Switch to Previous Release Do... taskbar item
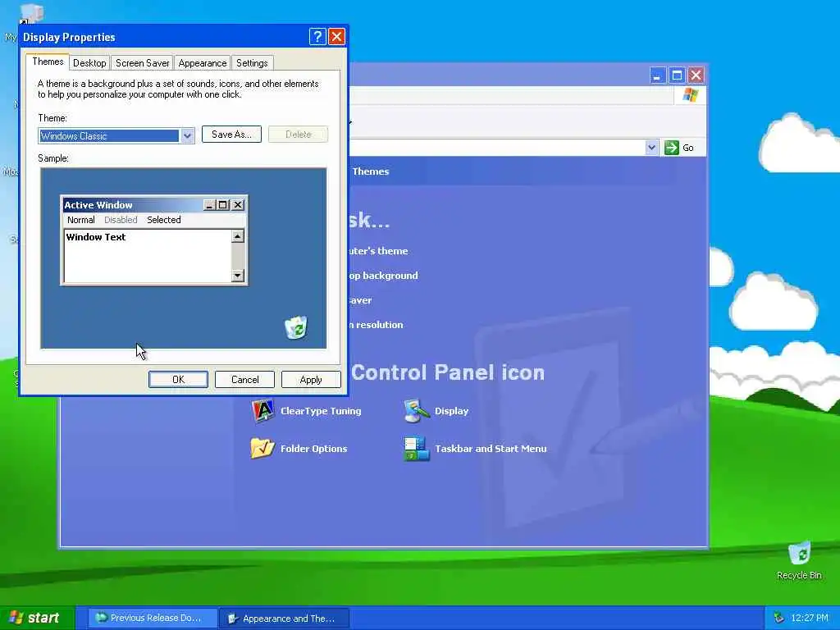 coord(153,618)
